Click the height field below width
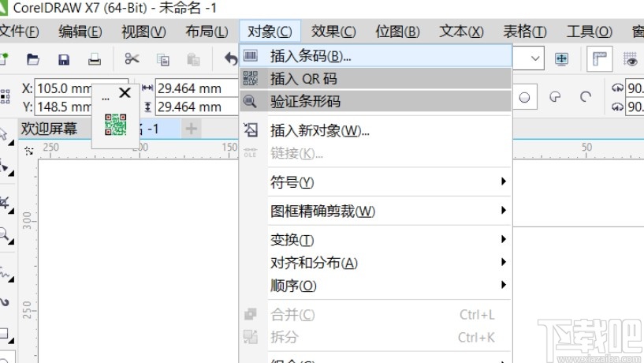Viewport: 644px width, 363px height. point(197,107)
